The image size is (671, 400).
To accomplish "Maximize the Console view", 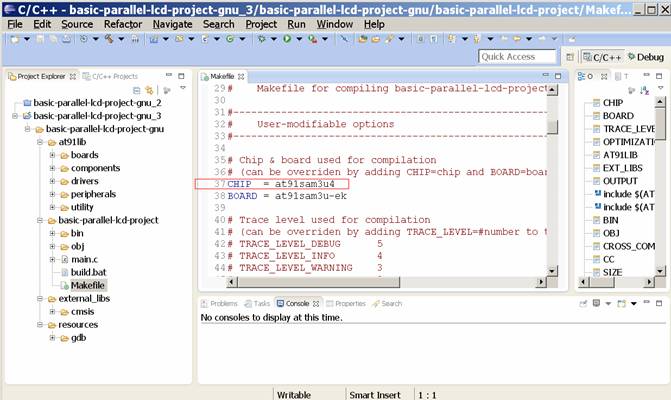I will (x=659, y=303).
